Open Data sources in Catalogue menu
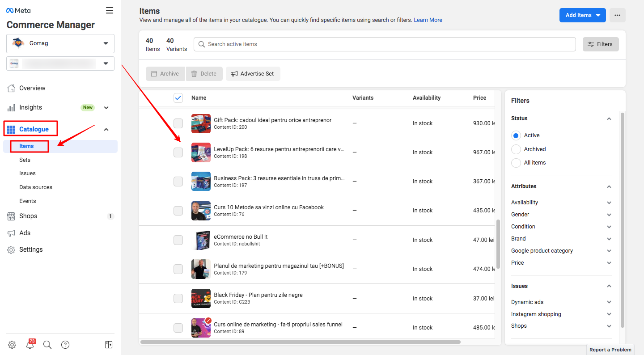This screenshot has width=644, height=355. coord(36,187)
